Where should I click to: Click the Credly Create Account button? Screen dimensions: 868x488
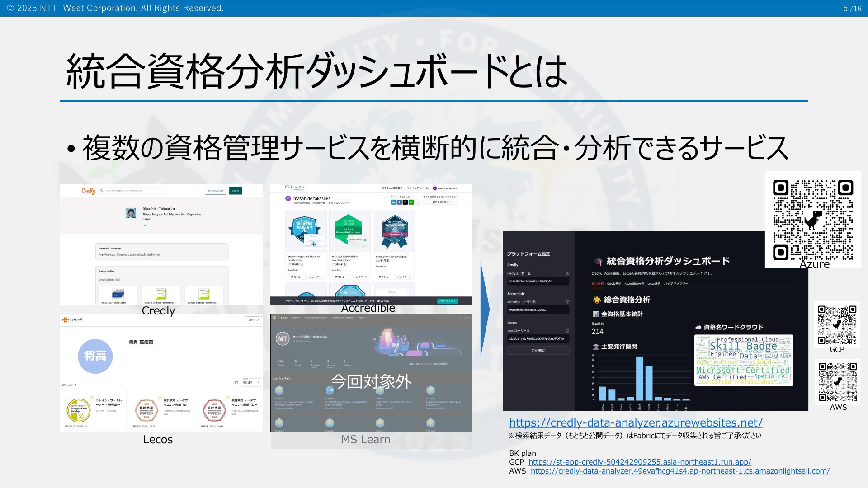215,191
